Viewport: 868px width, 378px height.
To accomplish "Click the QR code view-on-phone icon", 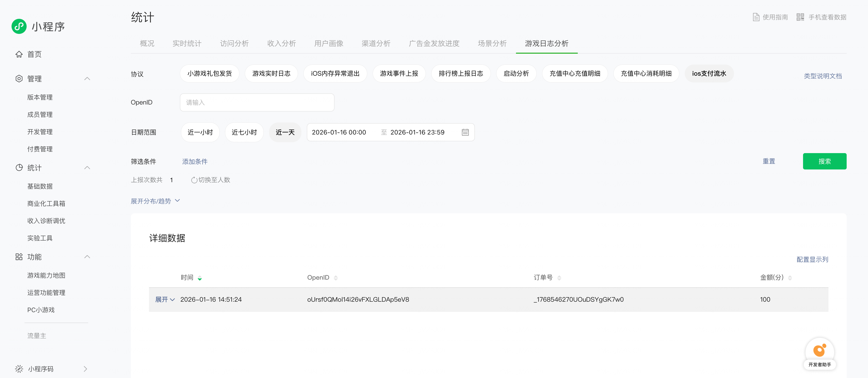I will [800, 17].
